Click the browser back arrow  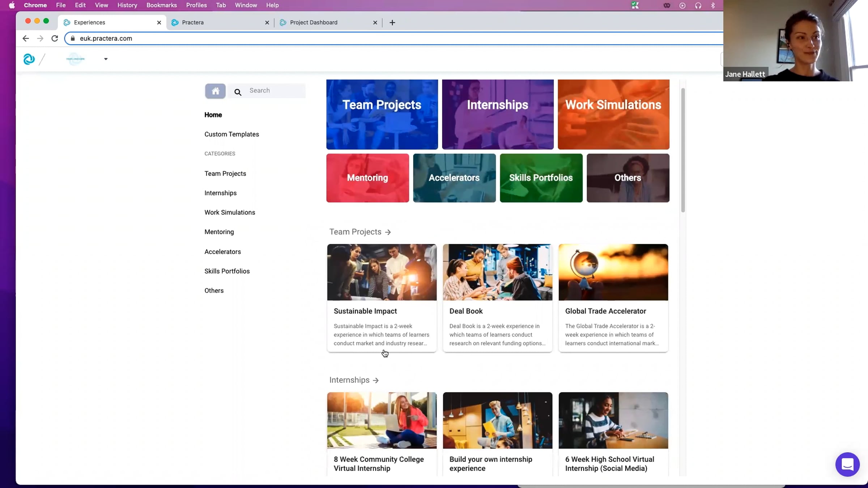coord(25,38)
